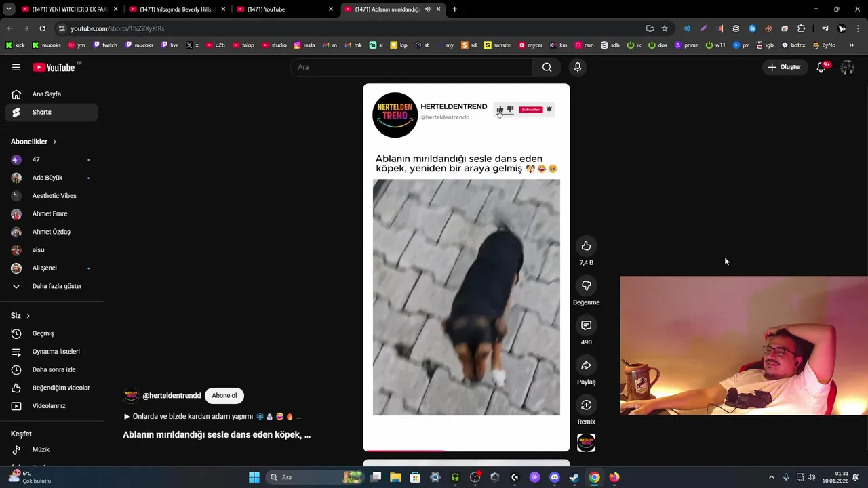Viewport: 868px width, 488px height.
Task: Open Ahmet Özdaş channel
Action: click(52, 232)
